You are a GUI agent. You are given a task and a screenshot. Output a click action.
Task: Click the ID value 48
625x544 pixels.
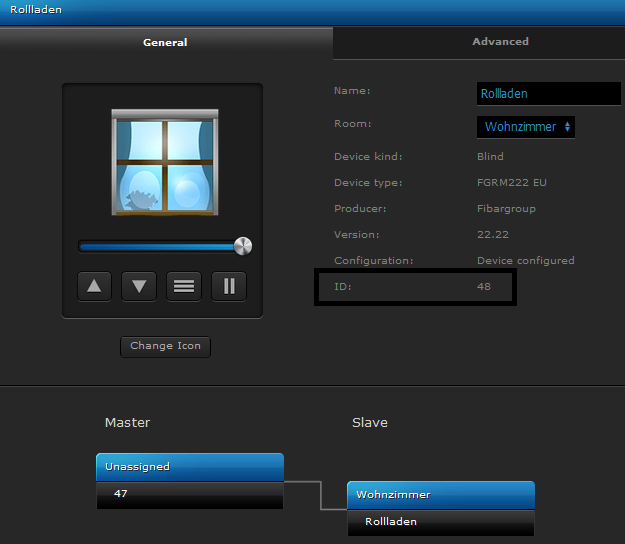tap(484, 287)
